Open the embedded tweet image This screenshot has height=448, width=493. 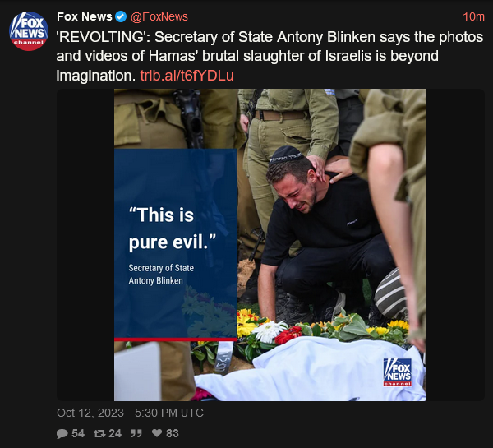pos(270,245)
